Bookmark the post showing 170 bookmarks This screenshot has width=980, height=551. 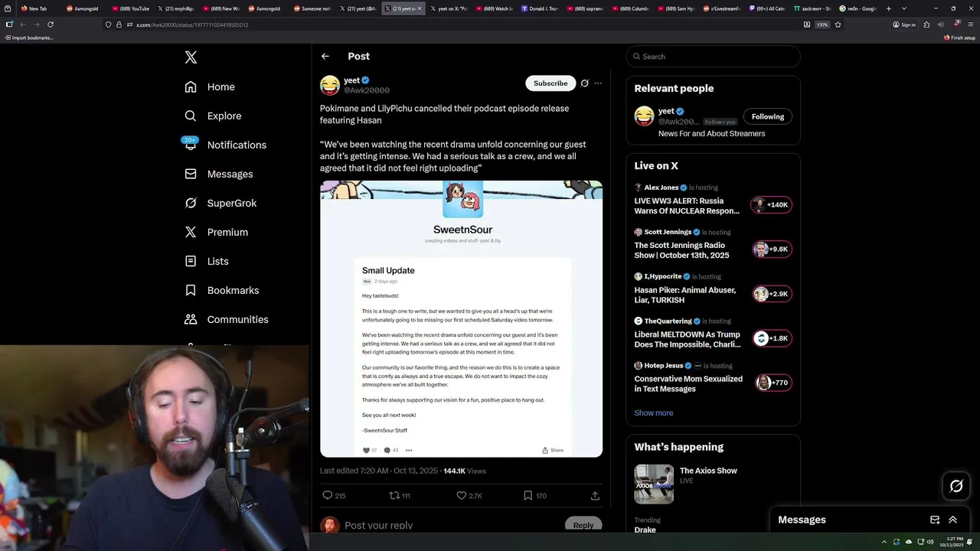click(534, 496)
